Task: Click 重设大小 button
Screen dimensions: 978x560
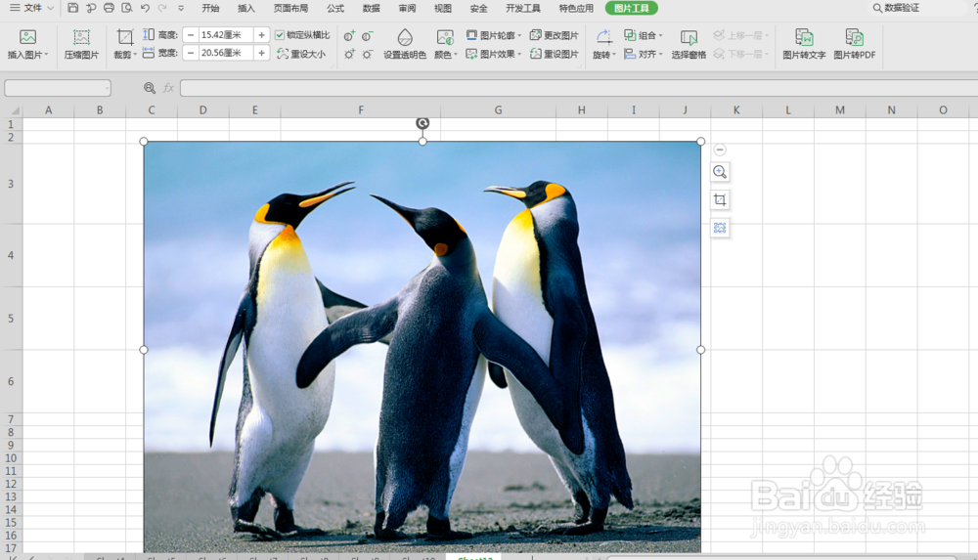Action: pyautogui.click(x=302, y=54)
